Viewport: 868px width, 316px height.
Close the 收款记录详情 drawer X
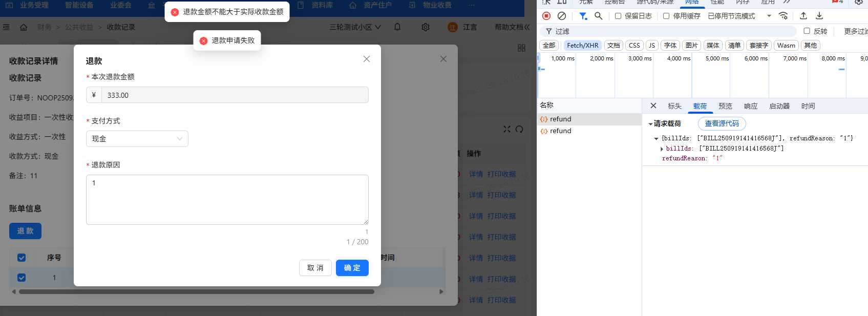pyautogui.click(x=443, y=59)
